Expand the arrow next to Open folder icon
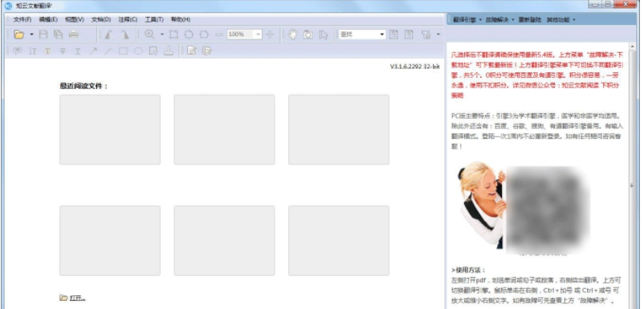This screenshot has width=644, height=309. click(31, 35)
